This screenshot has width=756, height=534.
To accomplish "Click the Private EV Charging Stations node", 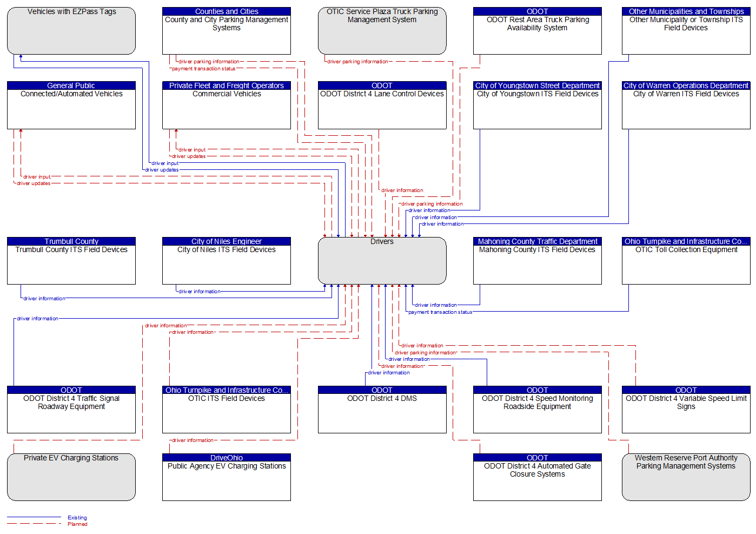I will point(71,477).
